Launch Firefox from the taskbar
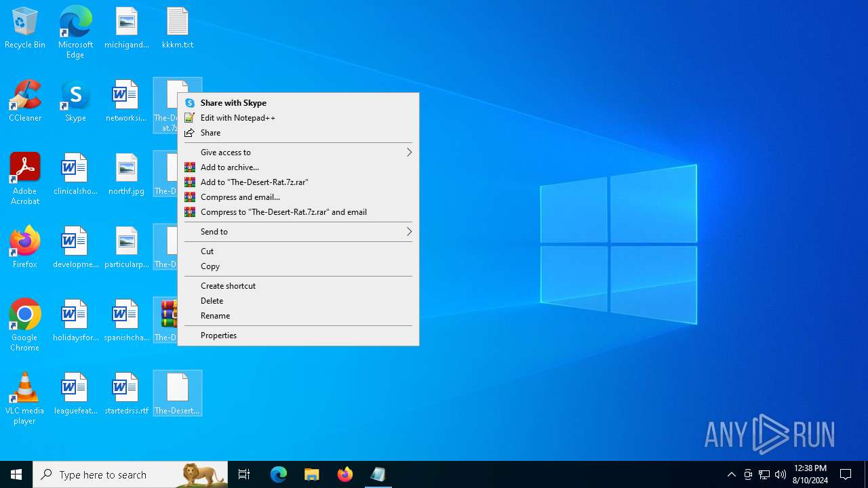Image resolution: width=868 pixels, height=488 pixels. tap(345, 474)
